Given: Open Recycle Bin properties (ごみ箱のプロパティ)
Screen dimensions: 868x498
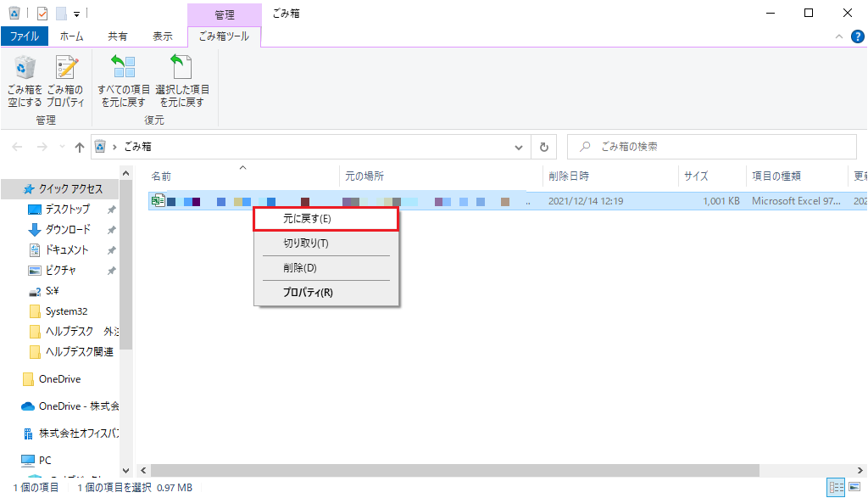Looking at the screenshot, I should (x=65, y=82).
